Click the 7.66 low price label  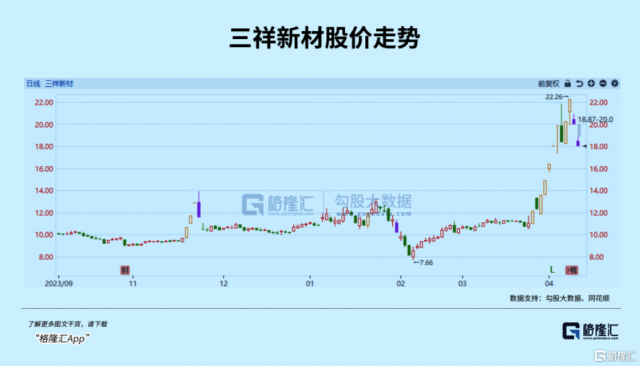426,262
